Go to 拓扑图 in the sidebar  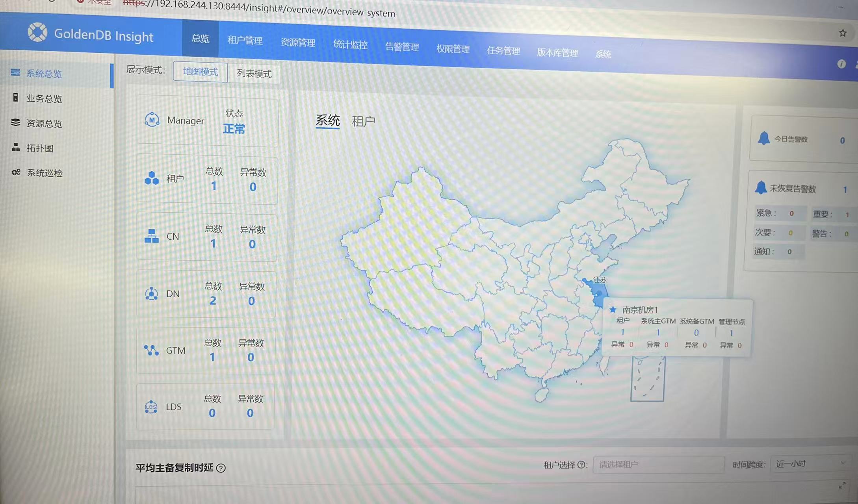[x=39, y=148]
